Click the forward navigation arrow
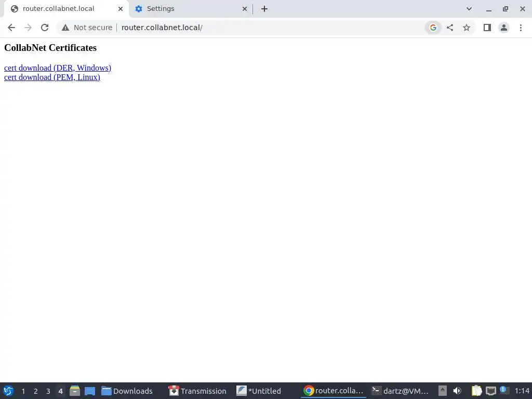Image resolution: width=532 pixels, height=399 pixels. tap(28, 28)
